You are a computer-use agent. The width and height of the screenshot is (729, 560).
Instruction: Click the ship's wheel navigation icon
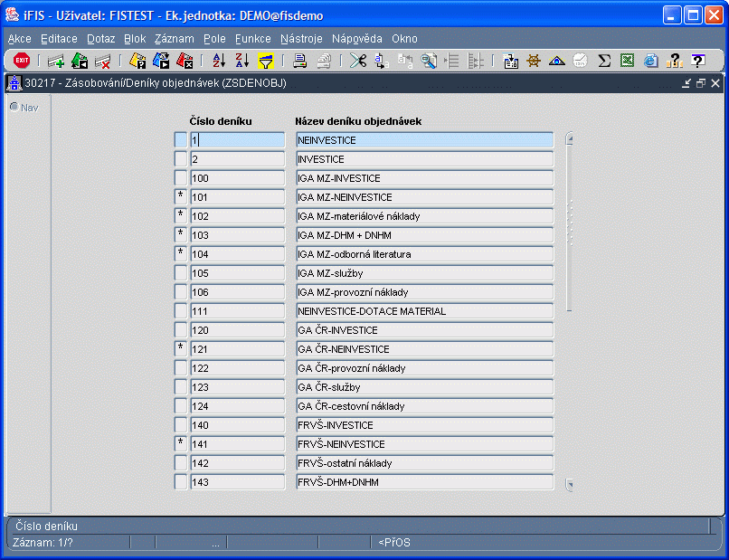click(534, 61)
